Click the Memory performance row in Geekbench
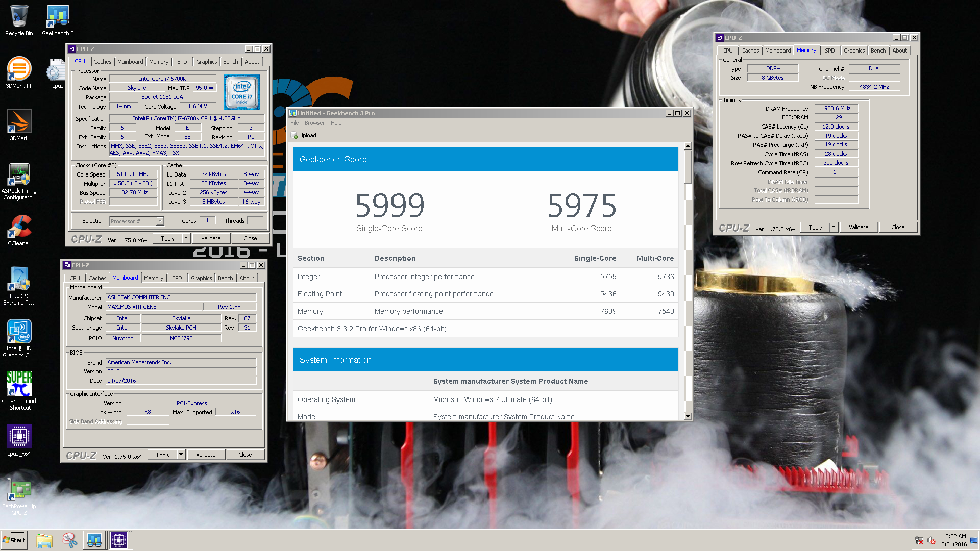980x551 pixels. (485, 311)
